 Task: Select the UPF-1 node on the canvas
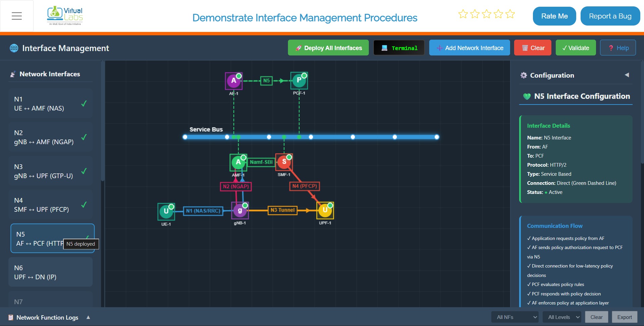coord(325,210)
